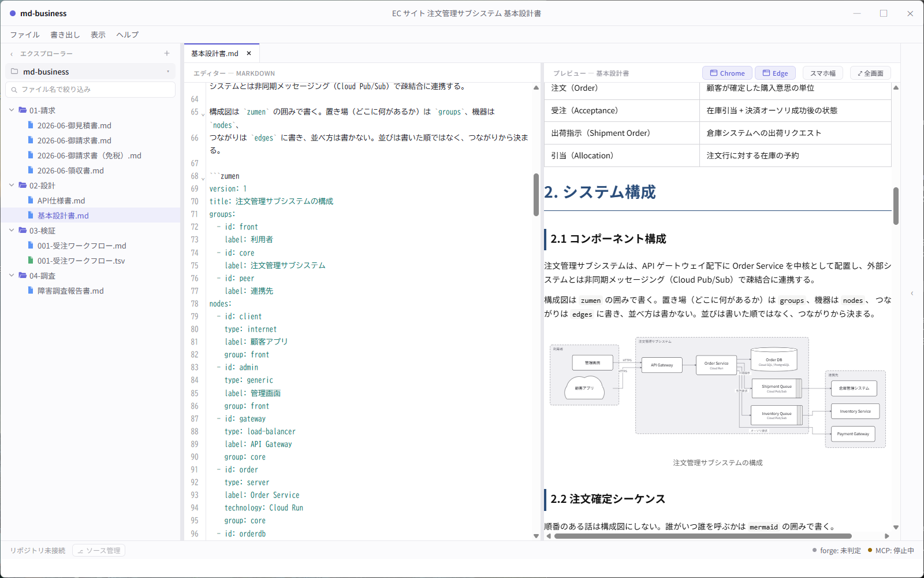Open the ファイル menu
This screenshot has width=924, height=578.
click(x=25, y=35)
